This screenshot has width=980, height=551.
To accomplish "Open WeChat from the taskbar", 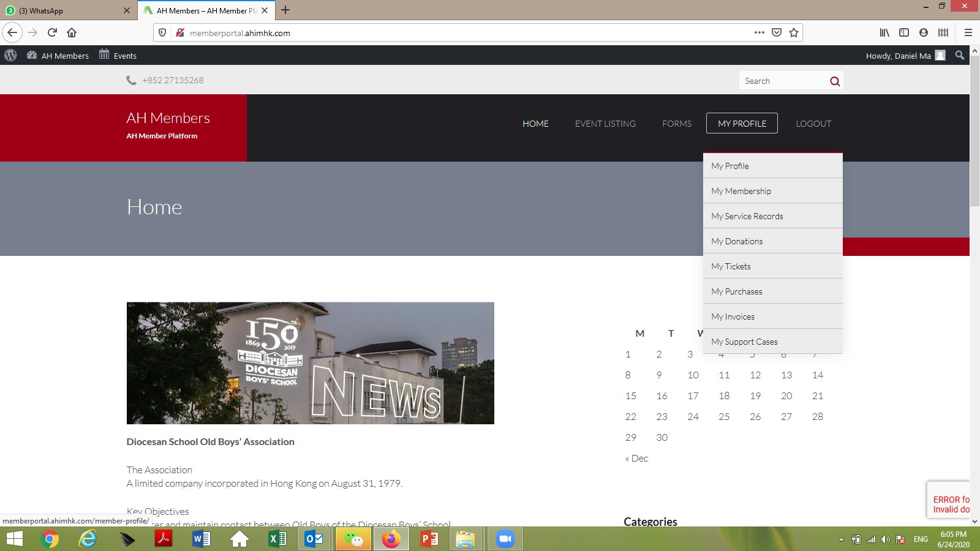I will point(353,539).
